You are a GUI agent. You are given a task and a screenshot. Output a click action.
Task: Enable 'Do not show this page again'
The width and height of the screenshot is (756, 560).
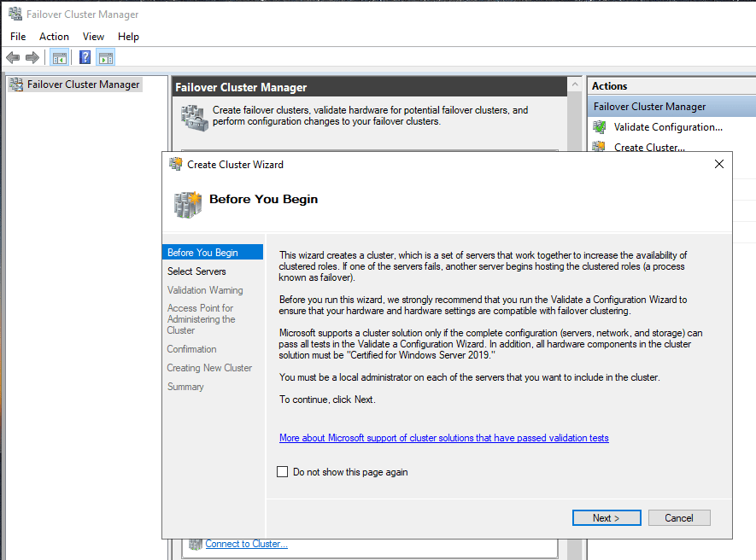pyautogui.click(x=283, y=472)
